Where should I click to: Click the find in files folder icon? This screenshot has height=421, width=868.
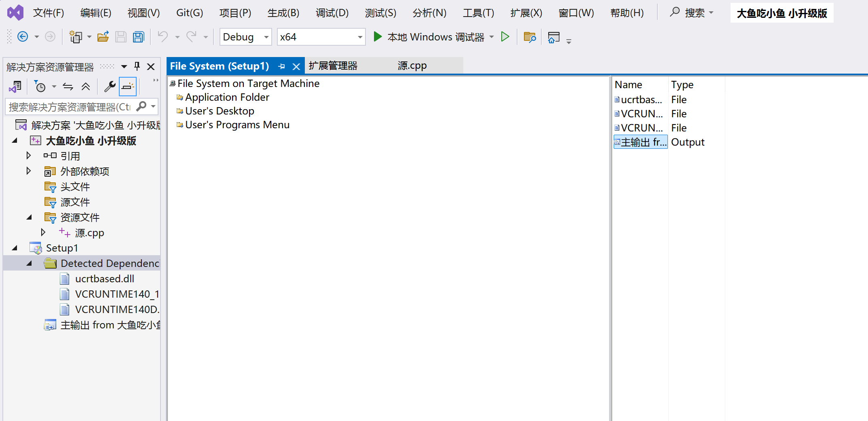pos(530,37)
